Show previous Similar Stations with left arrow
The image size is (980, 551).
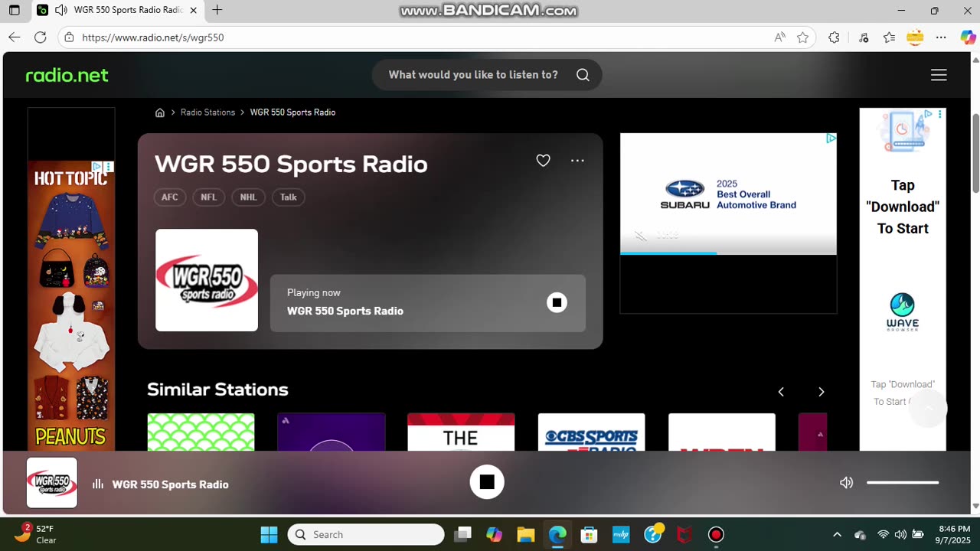[781, 392]
